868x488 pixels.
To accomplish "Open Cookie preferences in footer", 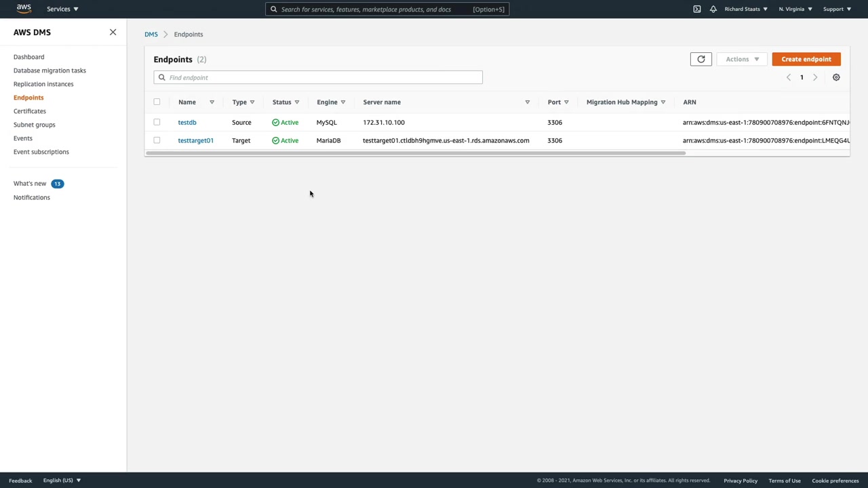I will click(835, 481).
